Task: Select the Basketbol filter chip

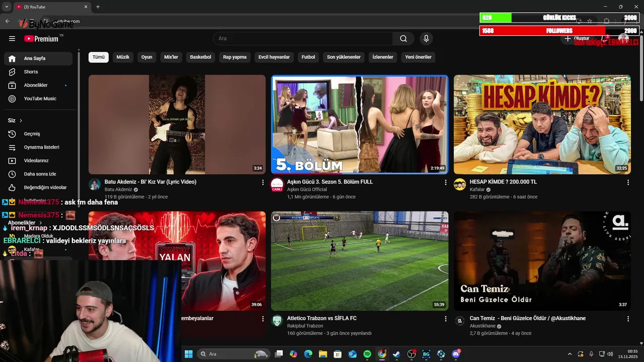Action: pos(201,57)
